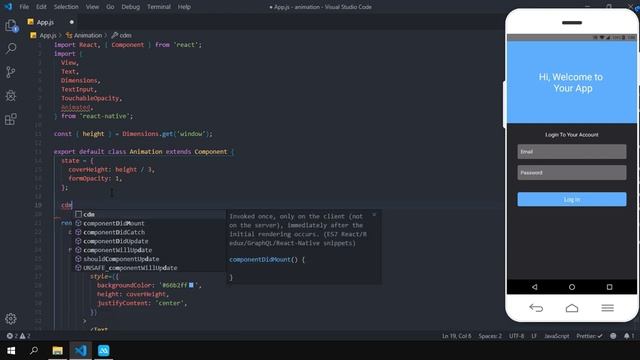Click the feedback smiley in status bar
Viewport: 640px width, 360px height.
pyautogui.click(x=613, y=336)
